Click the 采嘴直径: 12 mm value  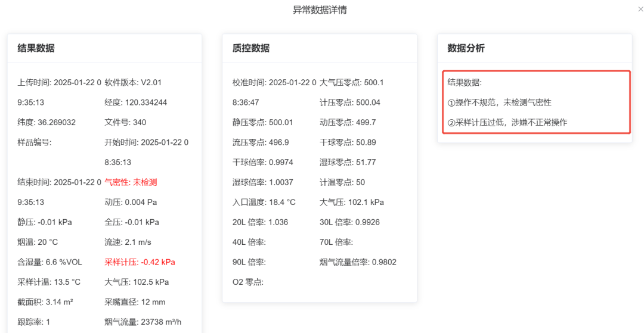coord(135,302)
